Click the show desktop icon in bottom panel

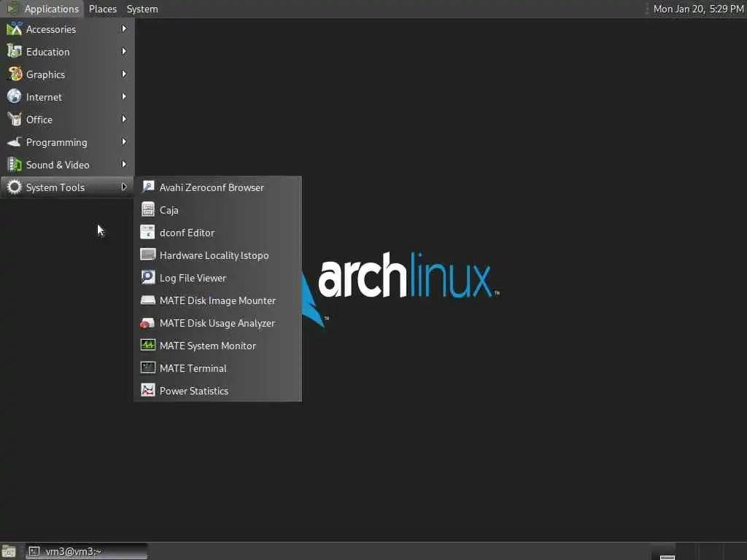tap(9, 552)
